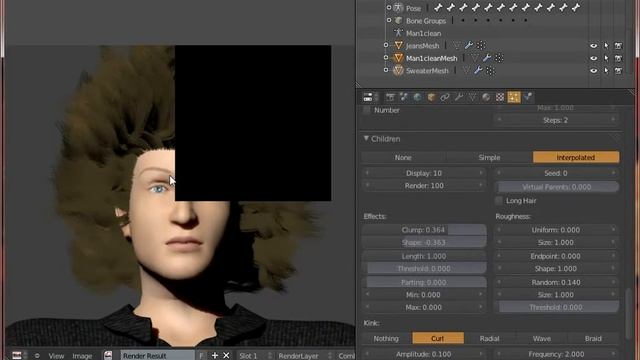Click the Man1clean armature data icon
Screen dimensions: 640x360
click(x=398, y=33)
